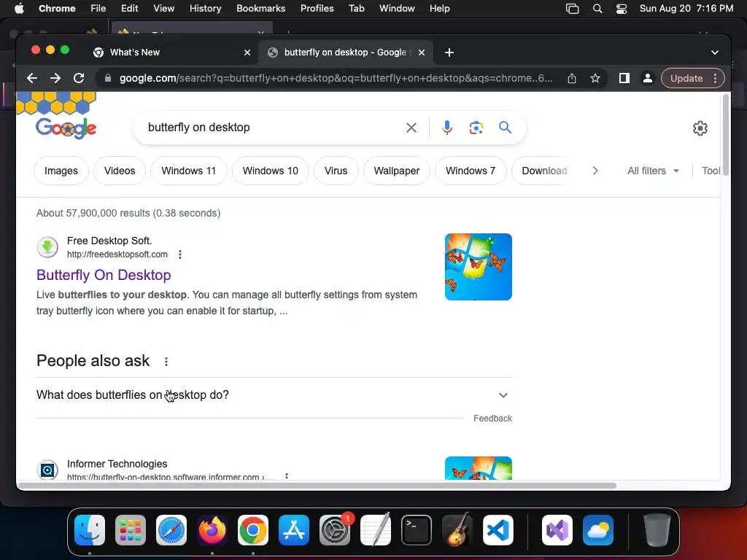The image size is (747, 560).
Task: Filter results by Videos
Action: [120, 171]
